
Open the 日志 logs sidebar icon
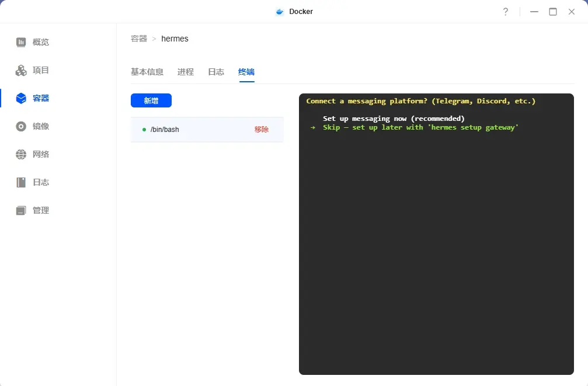click(x=22, y=182)
